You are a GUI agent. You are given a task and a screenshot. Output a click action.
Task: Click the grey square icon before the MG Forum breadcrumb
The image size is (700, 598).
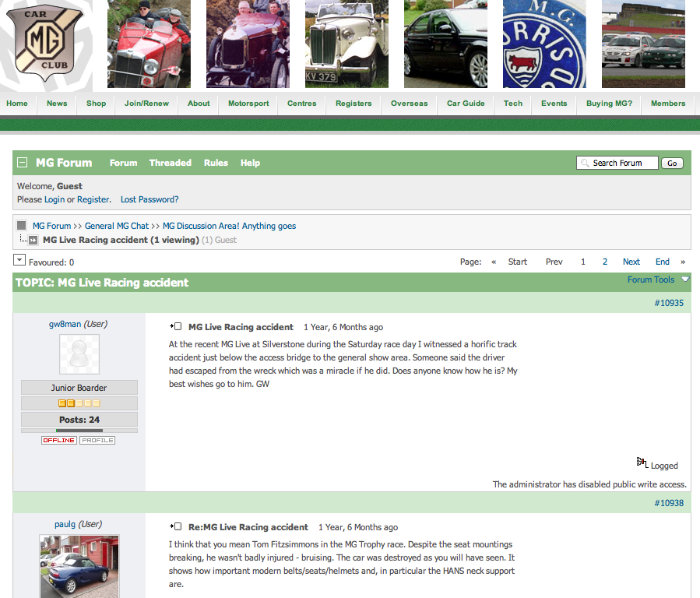[x=22, y=225]
